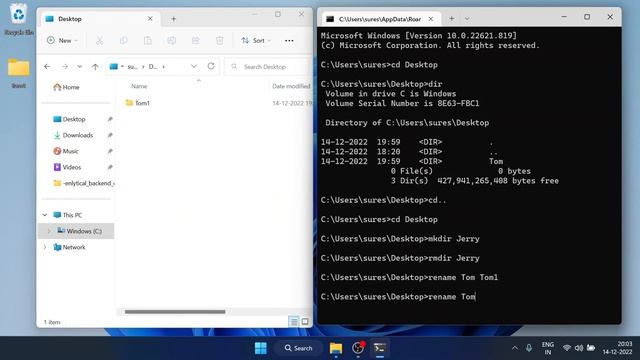The height and width of the screenshot is (360, 640).
Task: Open the See more (three dots) menu
Action: [289, 40]
